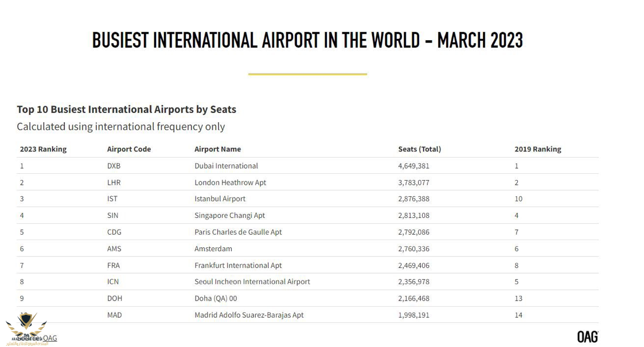Viewport: 644px width, 347px height.
Task: Click the OAG logo in bottom right
Action: pyautogui.click(x=587, y=337)
